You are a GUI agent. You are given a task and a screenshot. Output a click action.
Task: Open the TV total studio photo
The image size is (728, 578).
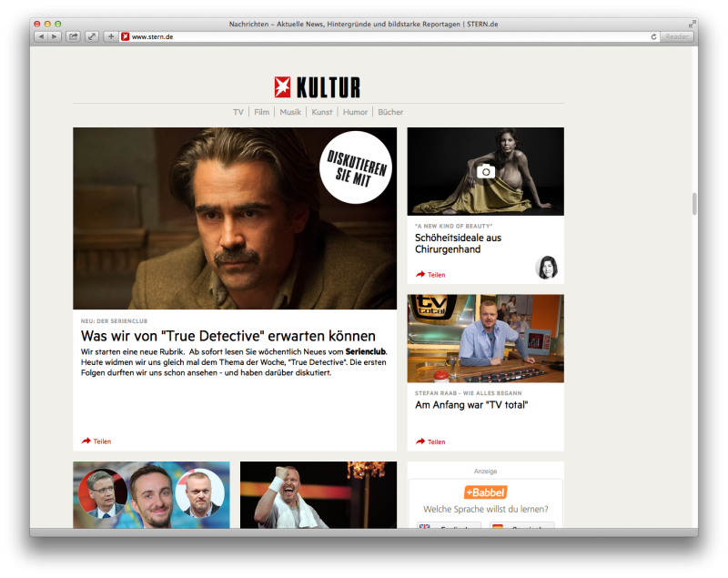486,339
